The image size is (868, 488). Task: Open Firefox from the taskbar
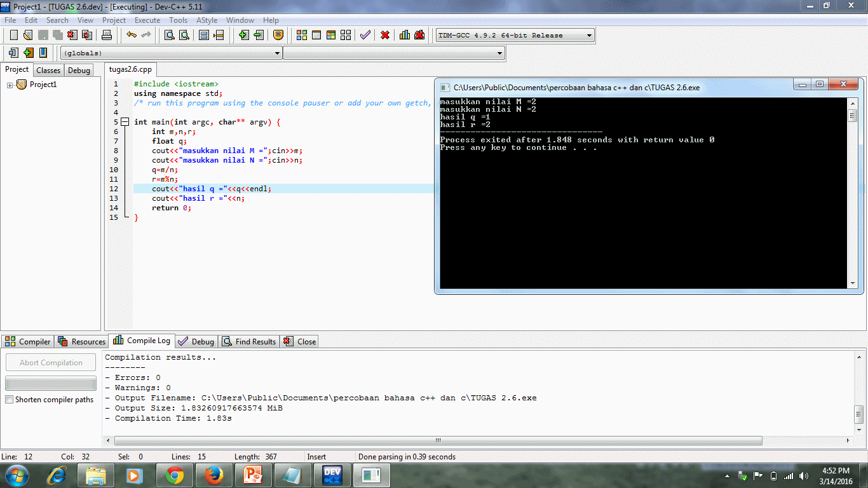point(214,475)
